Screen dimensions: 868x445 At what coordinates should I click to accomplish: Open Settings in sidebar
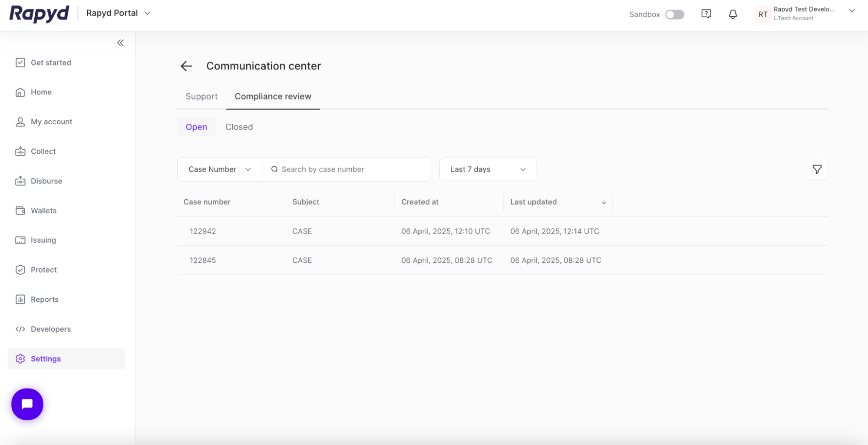[x=66, y=359]
